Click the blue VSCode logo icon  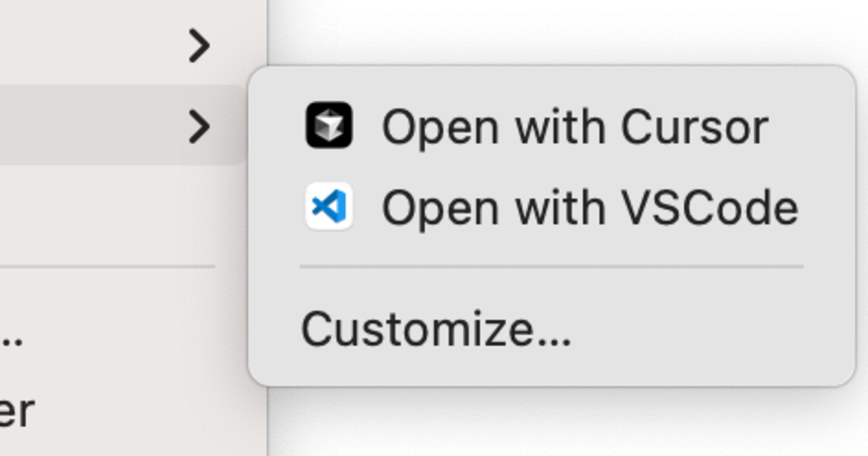click(x=329, y=206)
